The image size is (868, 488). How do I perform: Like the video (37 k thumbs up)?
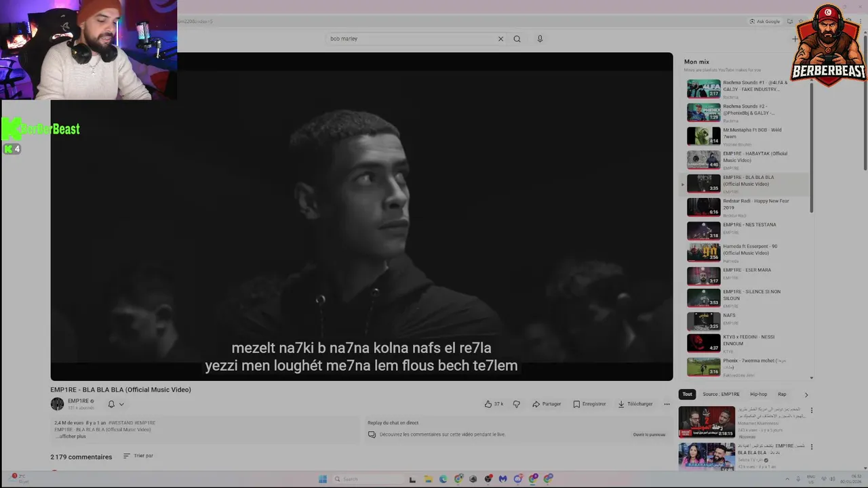(494, 404)
